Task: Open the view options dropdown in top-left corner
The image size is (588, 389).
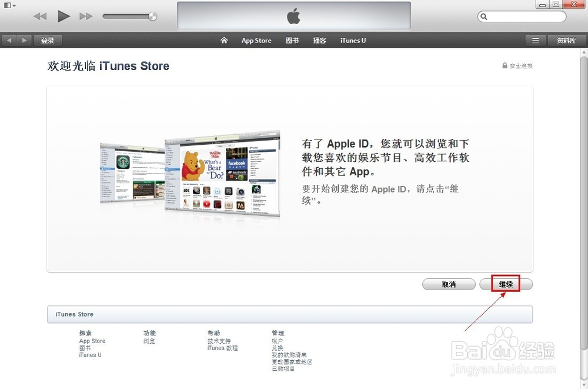Action: coord(9,5)
